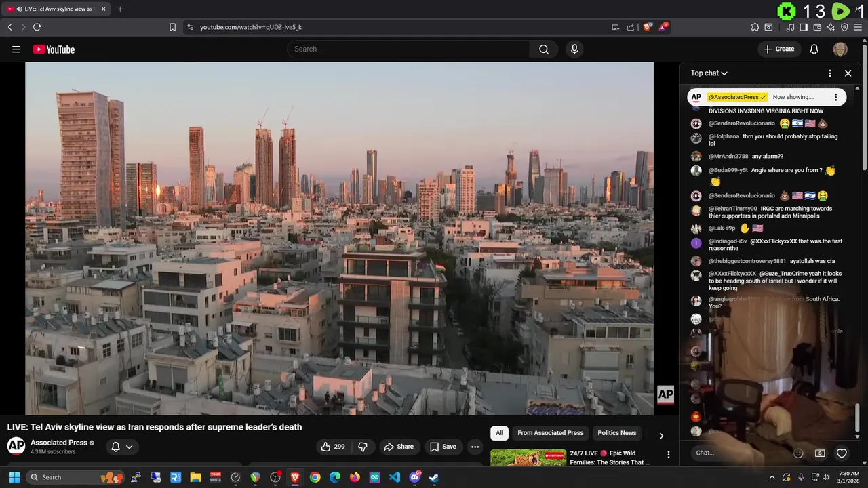
Task: Click the Tel Aviv live video player
Action: [339, 238]
